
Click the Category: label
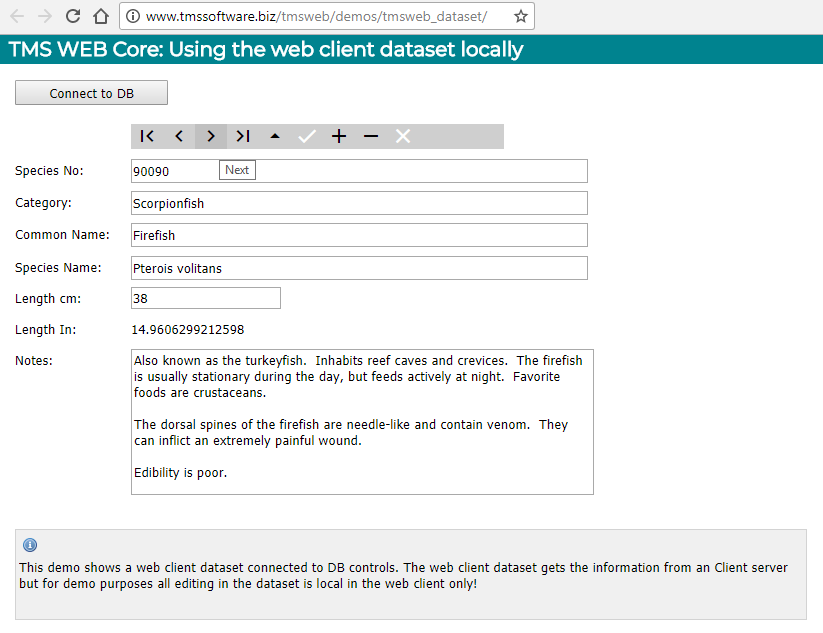tap(44, 203)
